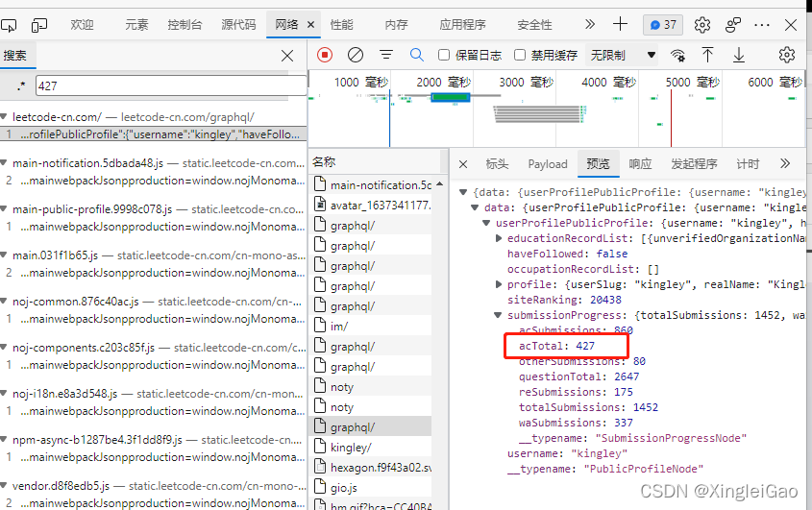Open the three-dot customize menu
Screen dimensions: 812x510
[762, 25]
